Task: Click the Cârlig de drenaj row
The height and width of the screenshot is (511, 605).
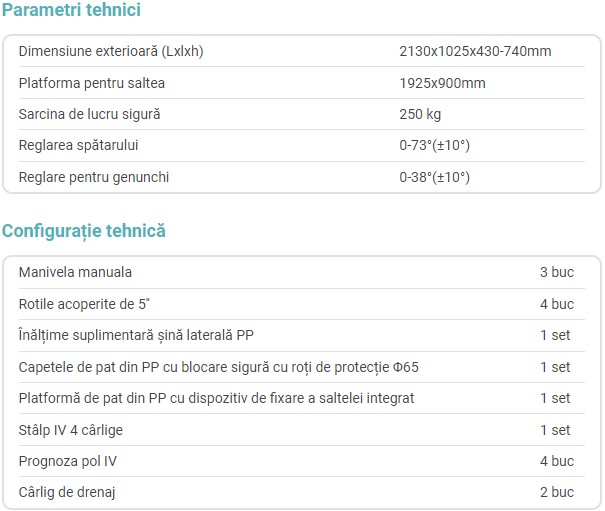Action: pos(302,492)
